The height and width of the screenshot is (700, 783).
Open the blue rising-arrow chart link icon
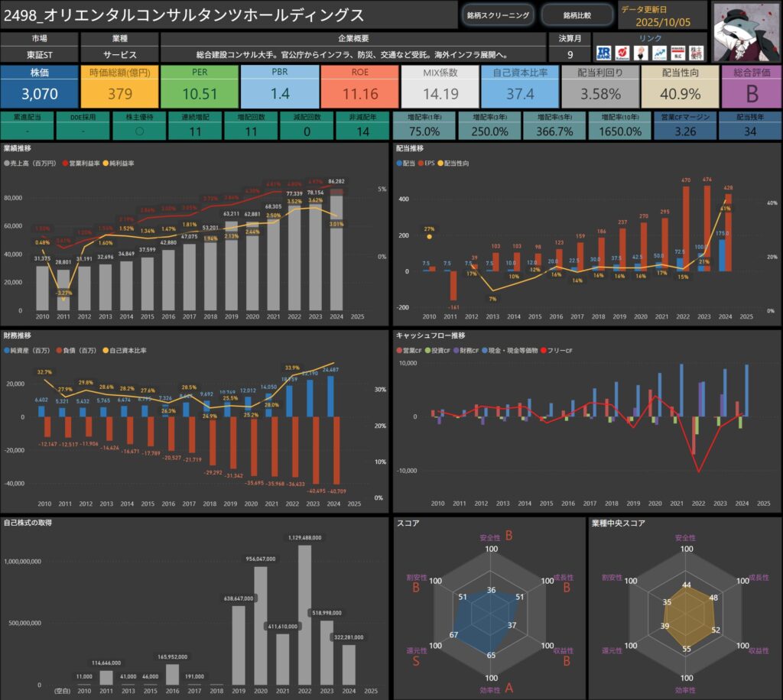click(x=659, y=52)
